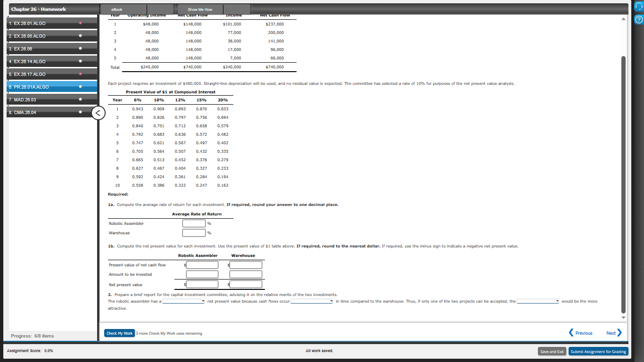Click the $101,000 income value
The height and width of the screenshot is (362, 644).
[232, 24]
